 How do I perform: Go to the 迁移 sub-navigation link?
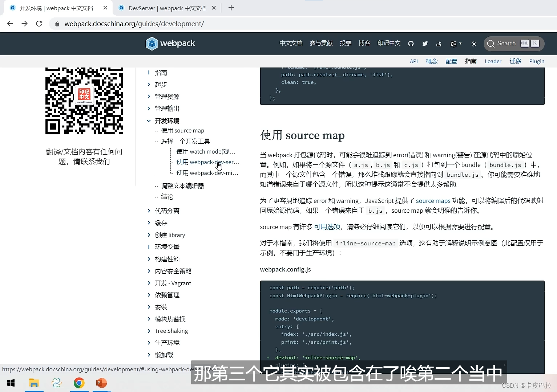(515, 61)
